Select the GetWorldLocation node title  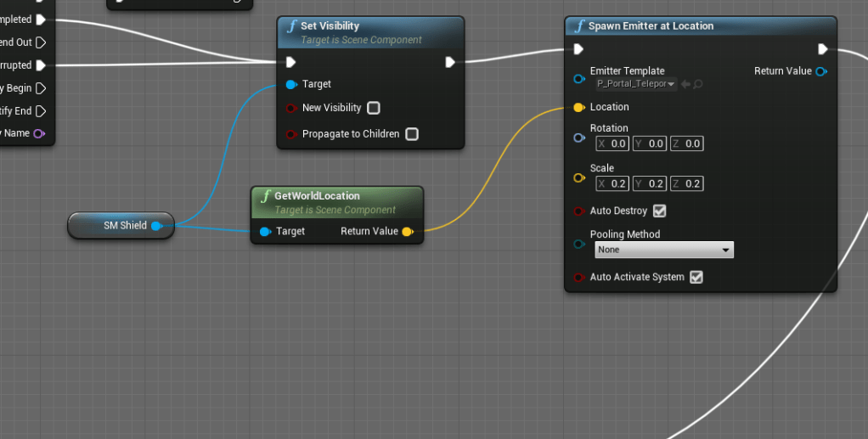click(317, 196)
